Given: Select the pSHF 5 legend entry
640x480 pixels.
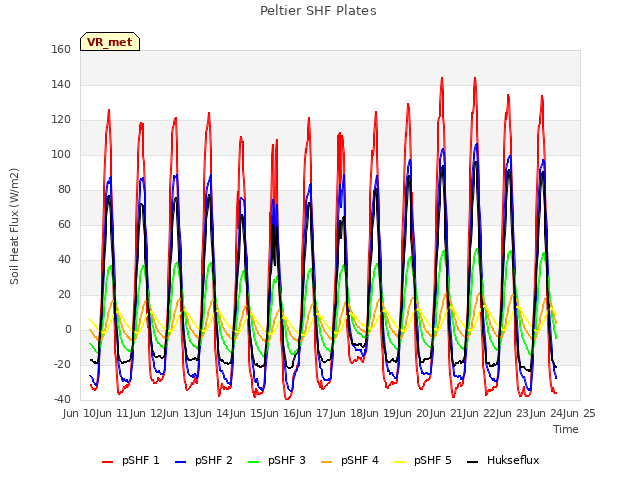Looking at the screenshot, I should pyautogui.click(x=423, y=460).
